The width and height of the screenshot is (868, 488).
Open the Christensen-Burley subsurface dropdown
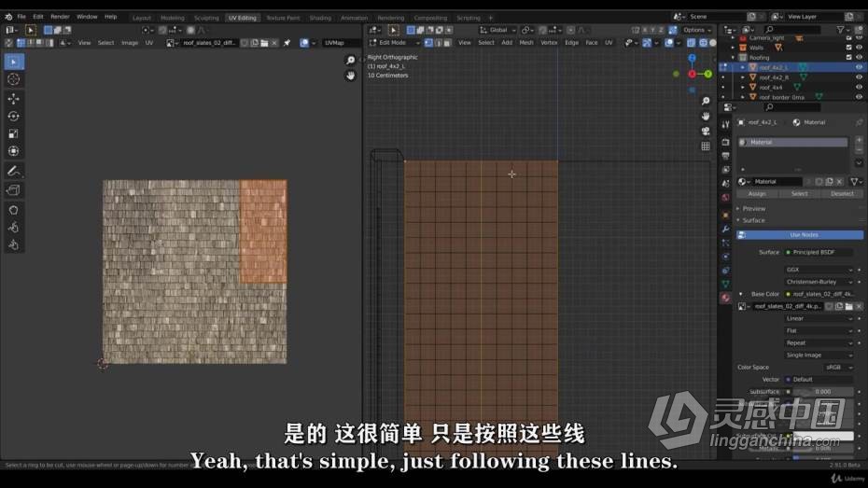819,282
